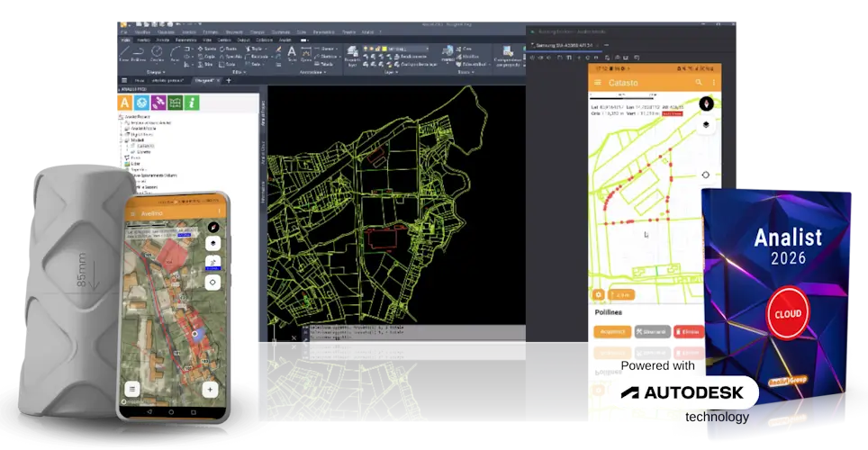Tap the Acquisisci button in Polilinea panel
This screenshot has width=868, height=450.
tap(612, 331)
